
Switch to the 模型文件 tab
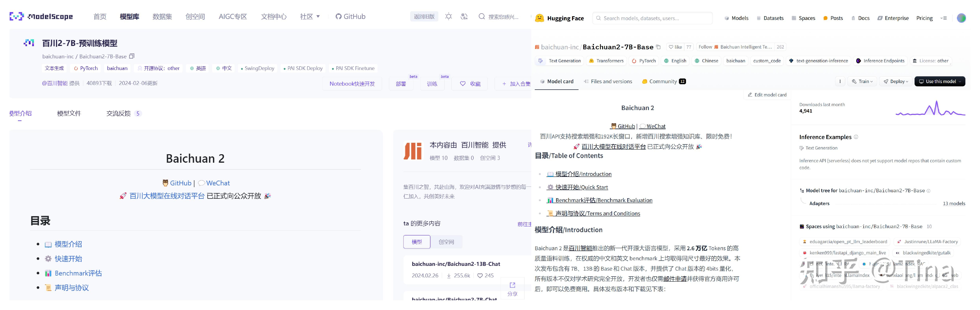coord(69,113)
